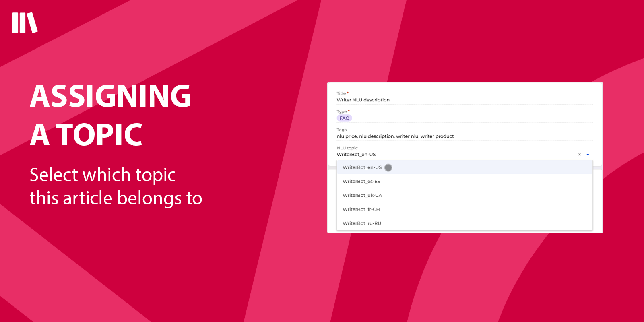Screen dimensions: 644x322
Task: Clear the NLU topic selection with the X
Action: click(x=579, y=155)
